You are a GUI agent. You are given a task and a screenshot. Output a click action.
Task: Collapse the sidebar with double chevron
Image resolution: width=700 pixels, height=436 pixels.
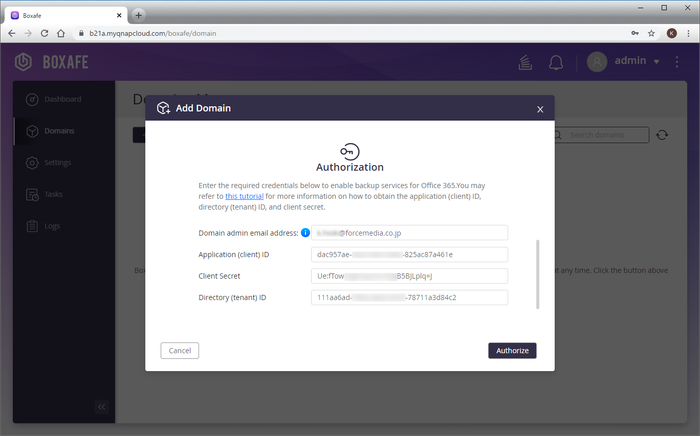pos(101,406)
